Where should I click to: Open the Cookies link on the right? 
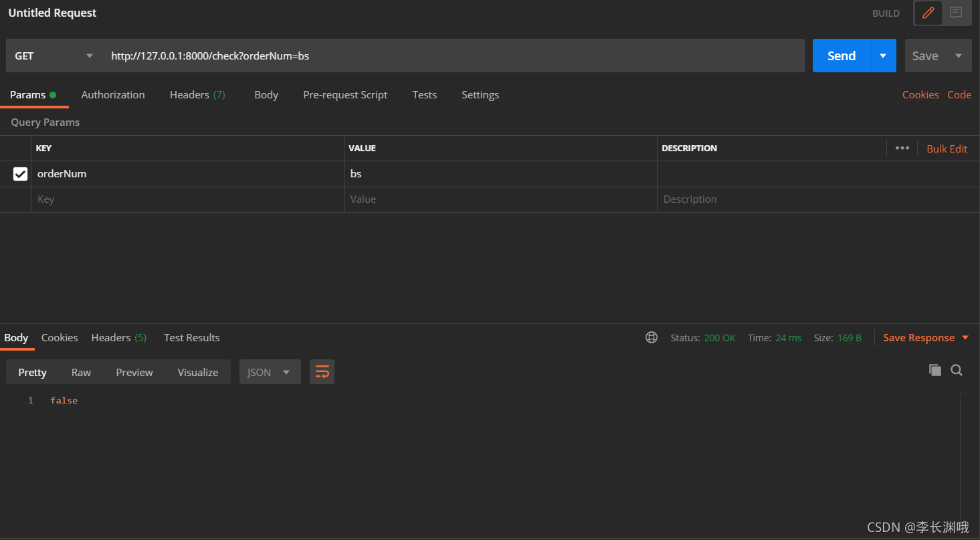click(920, 95)
